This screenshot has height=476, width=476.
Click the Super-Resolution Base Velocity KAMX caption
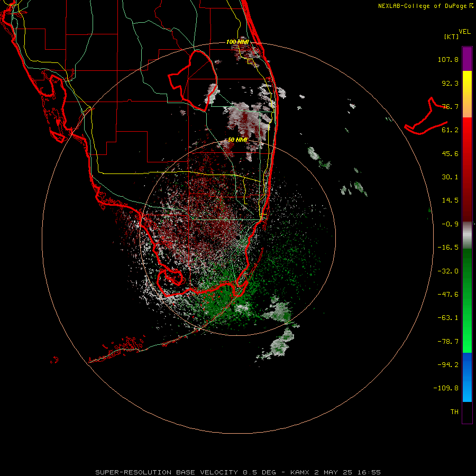(x=238, y=472)
